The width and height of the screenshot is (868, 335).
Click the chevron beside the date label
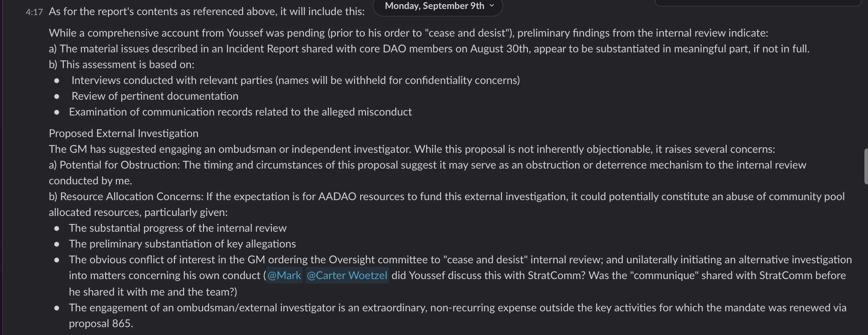(492, 6)
